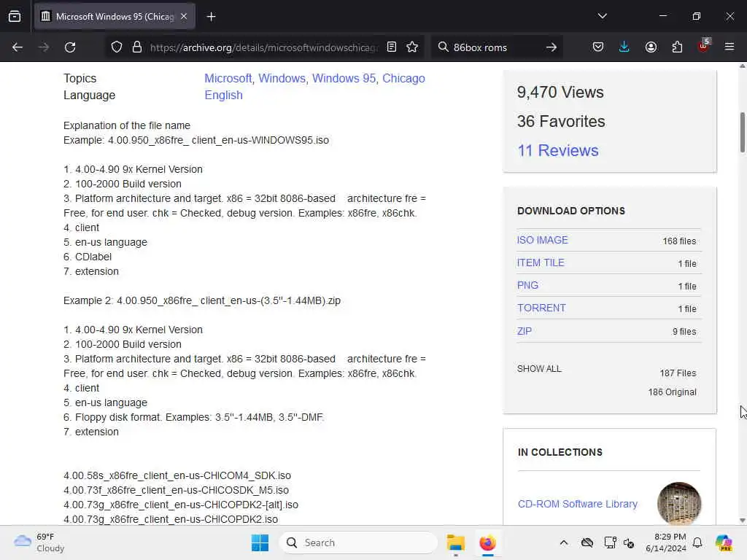Screen dimensions: 747x560
Task: Download the TORRENT file
Action: click(x=541, y=308)
